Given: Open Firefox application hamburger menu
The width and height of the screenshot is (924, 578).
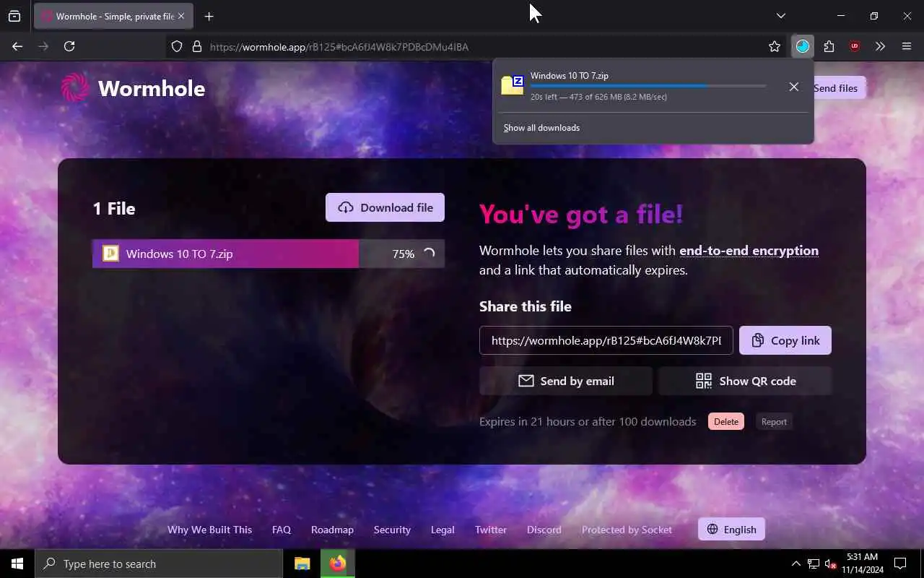Looking at the screenshot, I should (907, 46).
